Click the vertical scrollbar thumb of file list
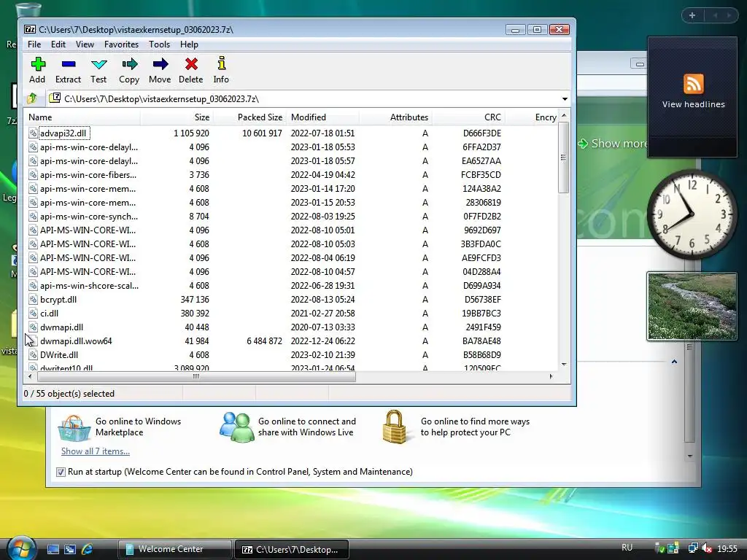 (x=564, y=157)
